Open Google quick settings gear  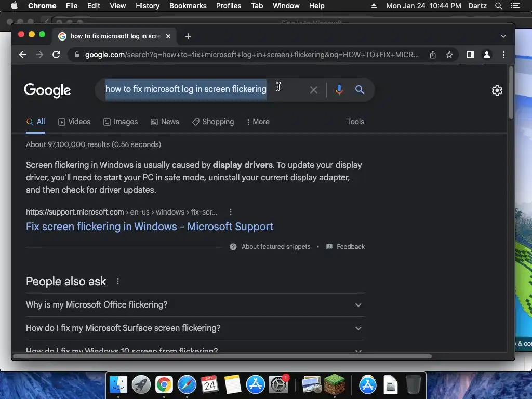(x=497, y=90)
